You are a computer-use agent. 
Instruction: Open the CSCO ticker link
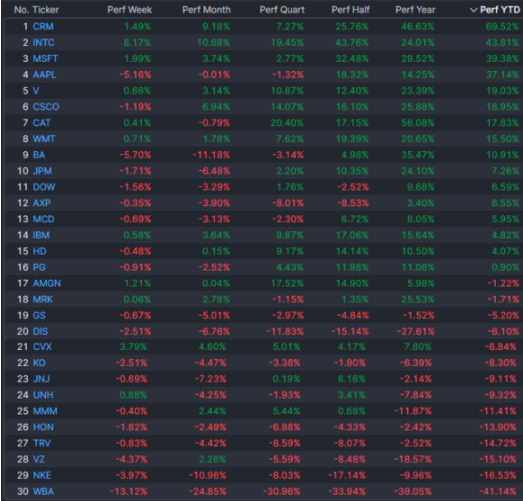pyautogui.click(x=46, y=107)
